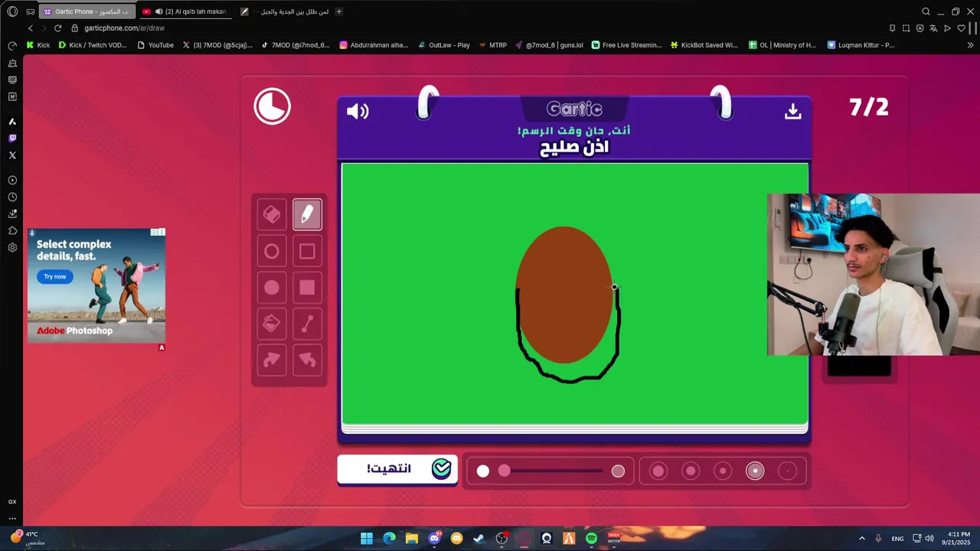Viewport: 980px width, 551px height.
Task: Open the Kick bookmark
Action: (38, 45)
